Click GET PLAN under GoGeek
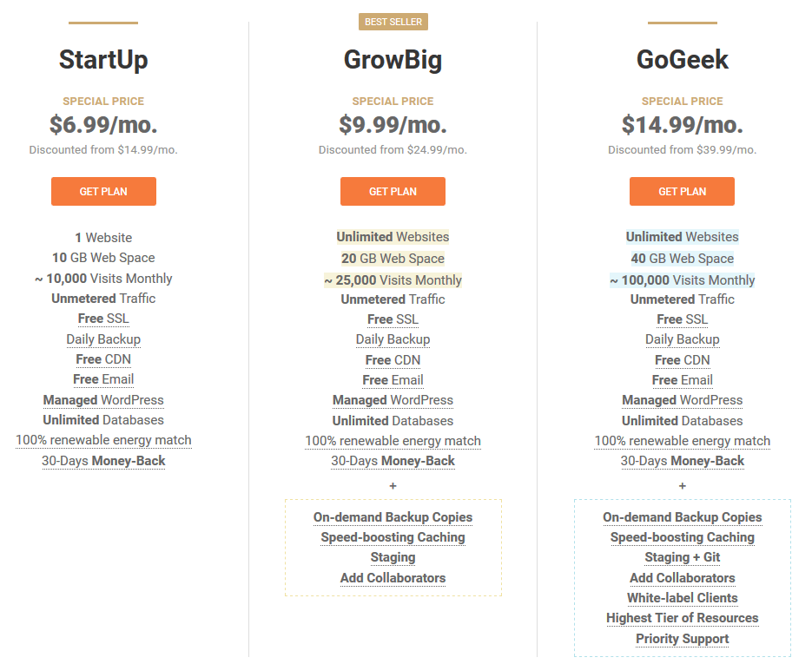812x664 pixels. [x=682, y=192]
